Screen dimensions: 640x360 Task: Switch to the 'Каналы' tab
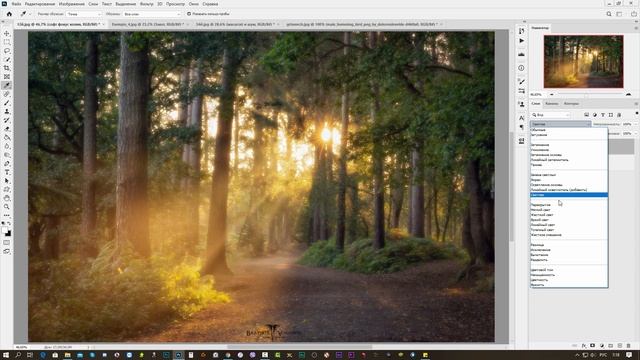click(551, 104)
